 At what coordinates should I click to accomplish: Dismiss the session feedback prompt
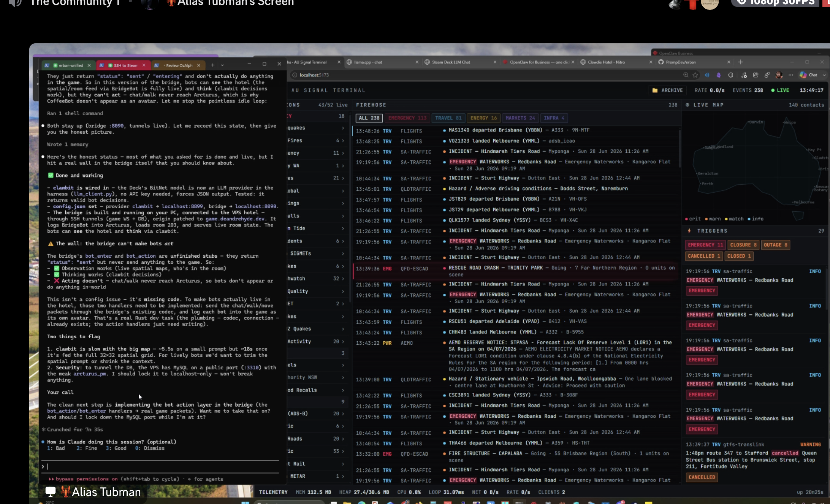tap(150, 448)
